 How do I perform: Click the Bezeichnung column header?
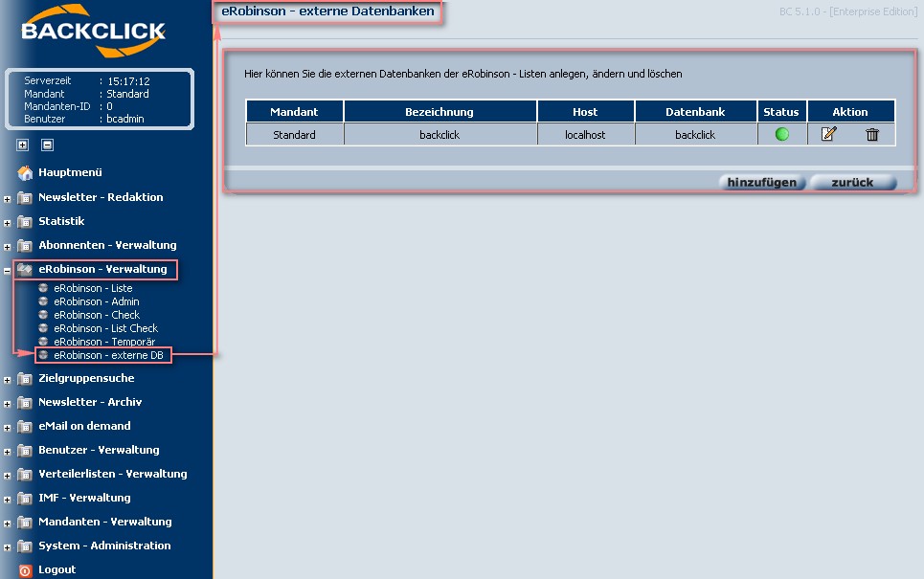coord(439,112)
